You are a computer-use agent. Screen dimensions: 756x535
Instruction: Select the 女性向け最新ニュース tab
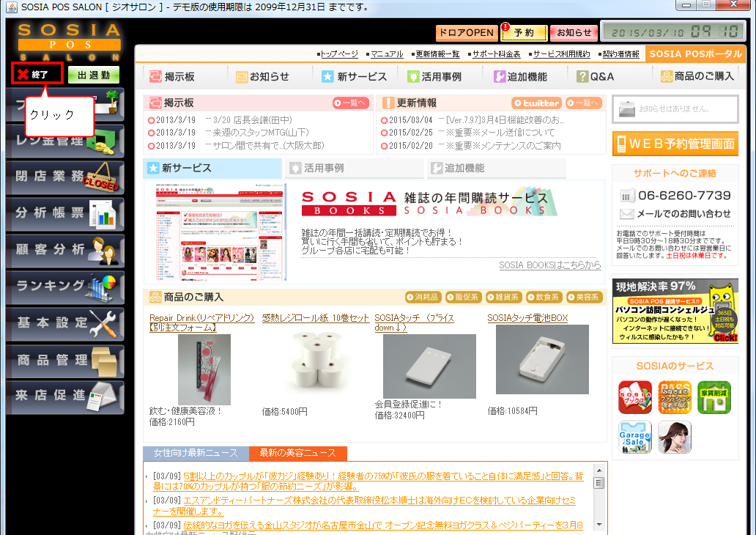pos(196,453)
